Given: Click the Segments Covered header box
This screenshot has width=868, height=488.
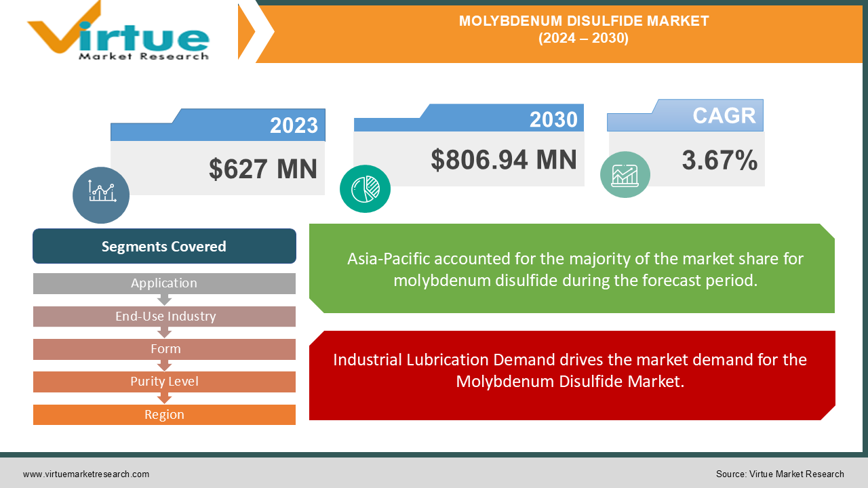Looking at the screenshot, I should (x=164, y=246).
